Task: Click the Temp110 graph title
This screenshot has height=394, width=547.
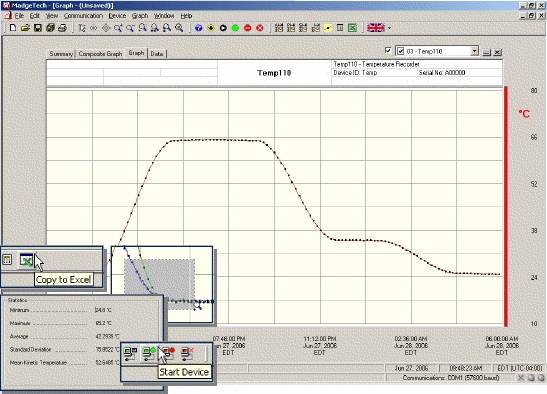Action: tap(274, 73)
